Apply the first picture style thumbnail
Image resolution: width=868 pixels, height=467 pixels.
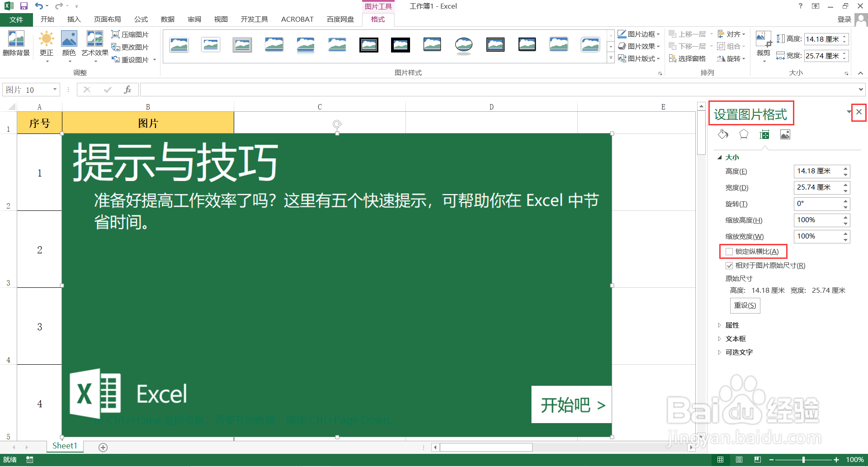pos(179,45)
